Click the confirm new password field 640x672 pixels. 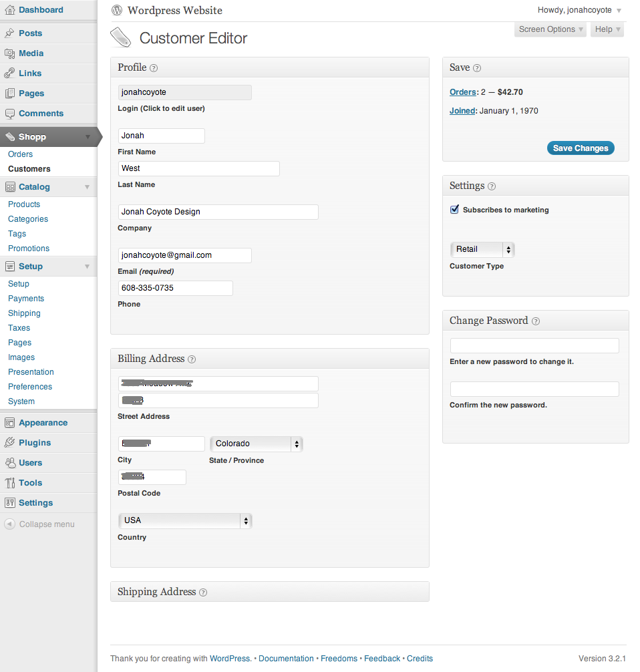pos(534,389)
